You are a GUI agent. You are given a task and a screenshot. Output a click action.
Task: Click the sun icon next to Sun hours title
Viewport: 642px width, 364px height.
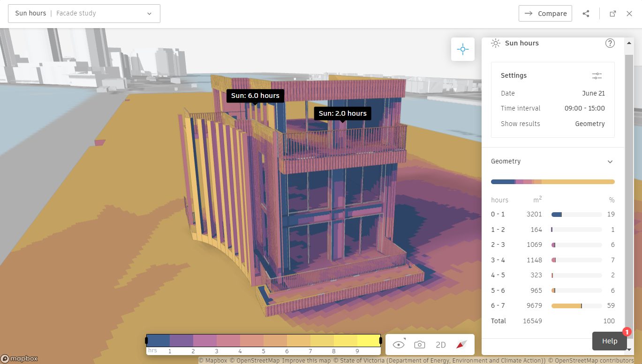point(495,43)
